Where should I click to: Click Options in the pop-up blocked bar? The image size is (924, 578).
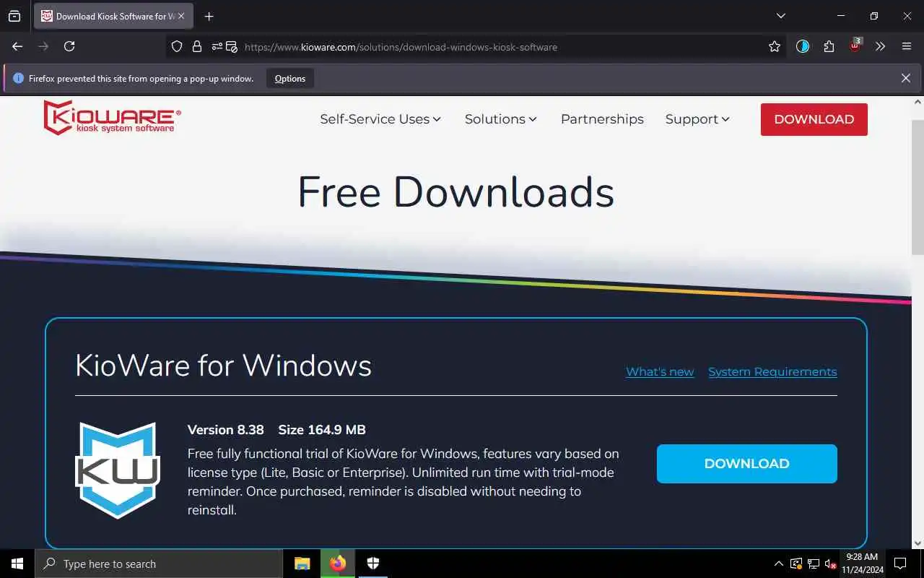pos(290,78)
